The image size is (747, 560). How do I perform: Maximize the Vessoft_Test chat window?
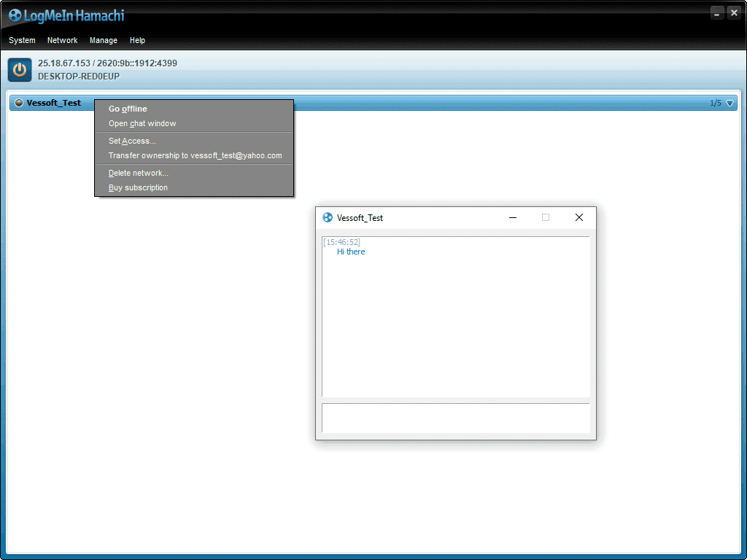click(546, 217)
